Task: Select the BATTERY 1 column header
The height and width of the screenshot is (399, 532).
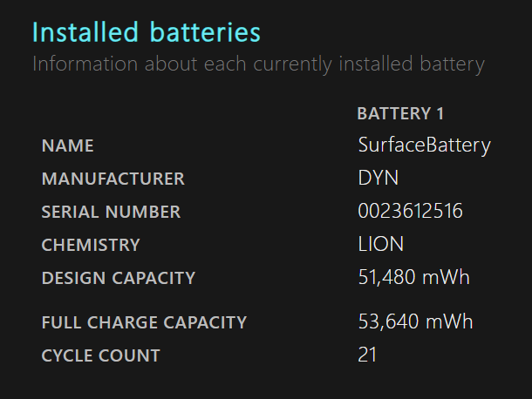Action: [x=400, y=113]
